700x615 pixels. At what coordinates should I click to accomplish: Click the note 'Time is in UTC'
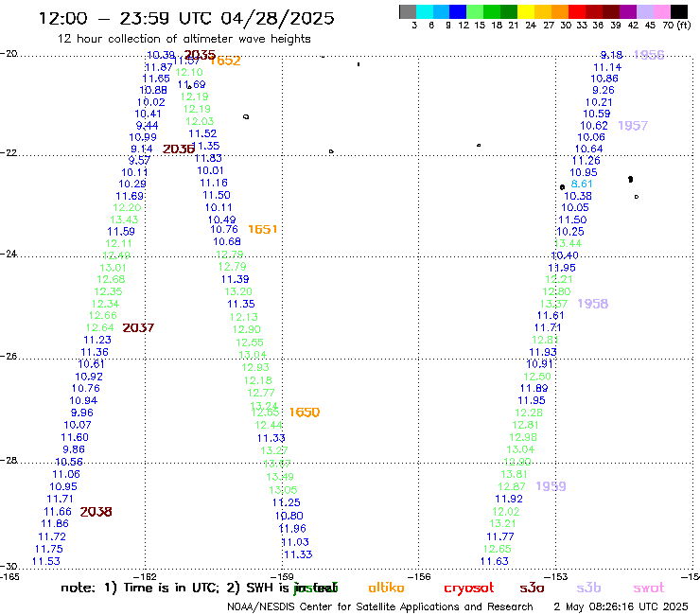coord(171,588)
